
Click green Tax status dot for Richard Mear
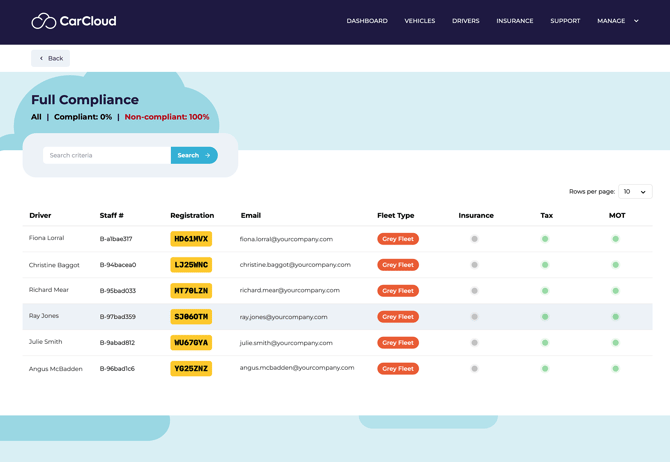pos(545,291)
